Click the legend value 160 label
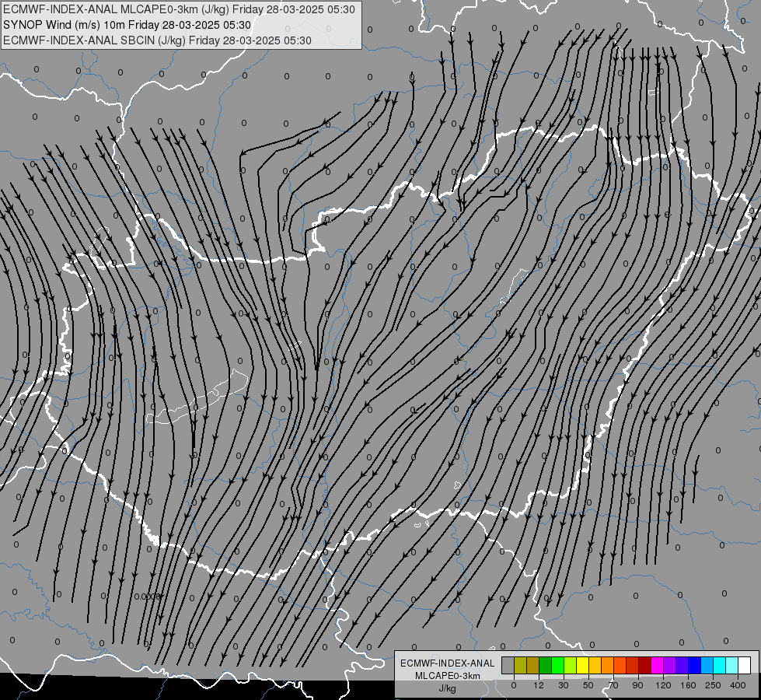The image size is (761, 700). (x=688, y=685)
